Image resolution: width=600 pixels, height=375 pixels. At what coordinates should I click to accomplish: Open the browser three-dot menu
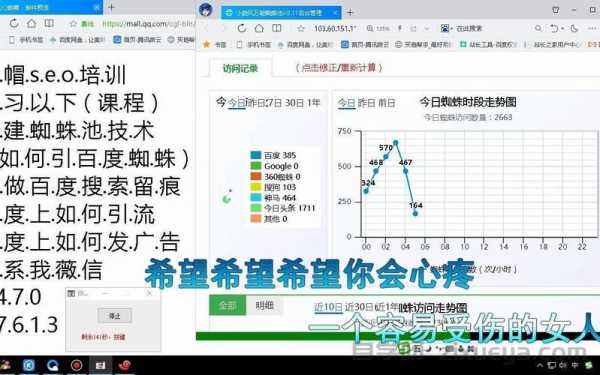[x=592, y=28]
